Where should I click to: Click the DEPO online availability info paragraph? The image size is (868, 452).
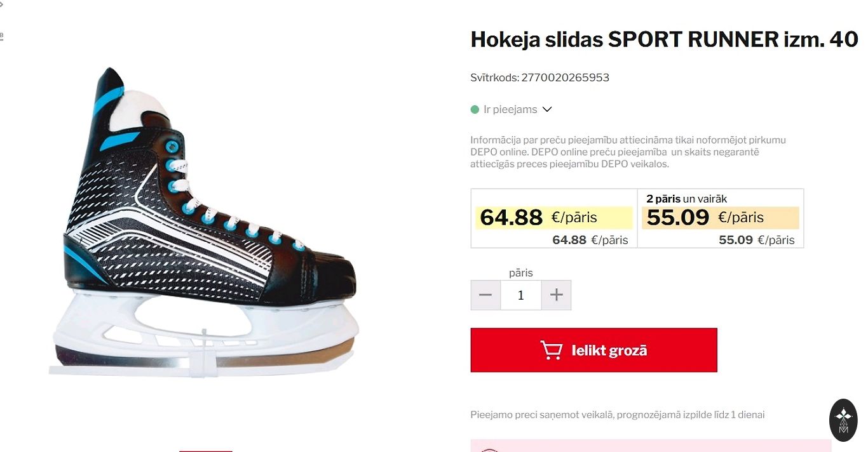click(x=628, y=152)
